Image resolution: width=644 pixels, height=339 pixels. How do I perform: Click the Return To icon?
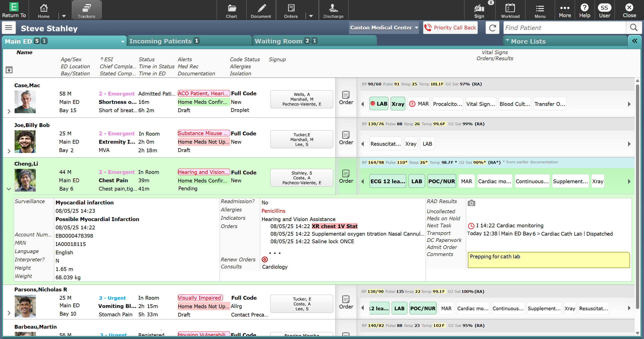pos(14,10)
